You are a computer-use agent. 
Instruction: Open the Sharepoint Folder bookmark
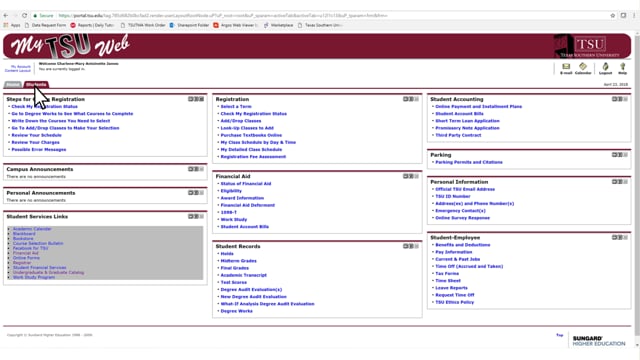tap(189, 25)
